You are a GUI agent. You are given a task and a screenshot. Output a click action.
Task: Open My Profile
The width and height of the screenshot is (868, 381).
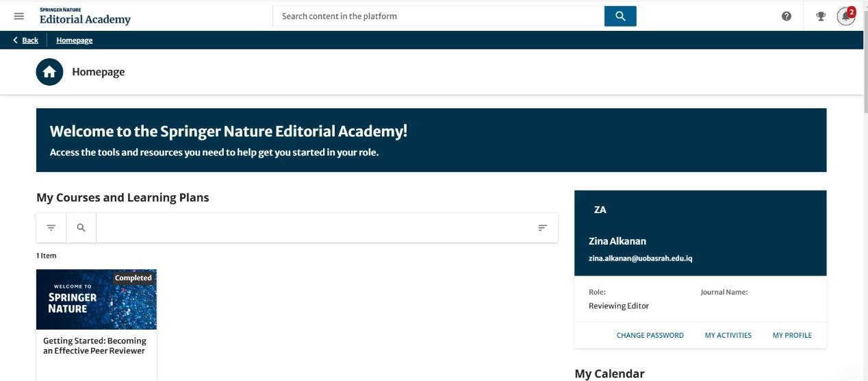(792, 335)
